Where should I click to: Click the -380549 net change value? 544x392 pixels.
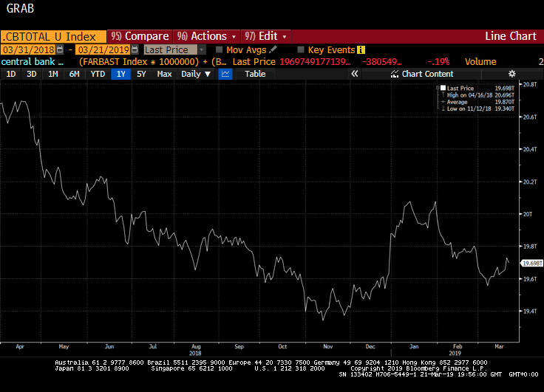(382, 62)
